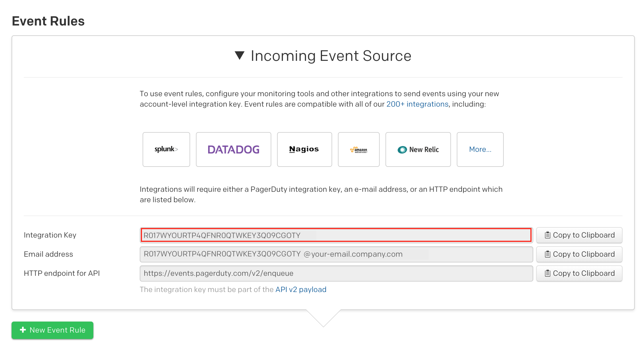This screenshot has width=644, height=343.
Task: Click the Email address text field
Action: coord(336,254)
